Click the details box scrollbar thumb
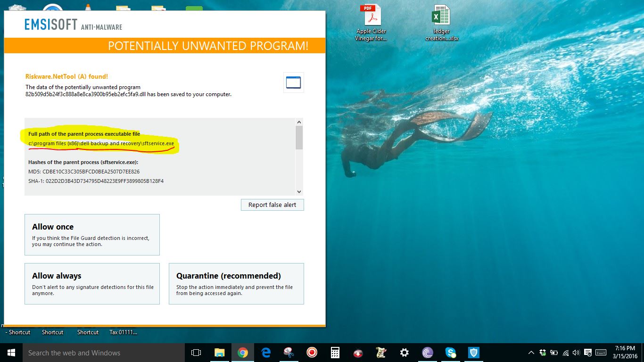Screen dimensions: 644x362 pyautogui.click(x=299, y=138)
